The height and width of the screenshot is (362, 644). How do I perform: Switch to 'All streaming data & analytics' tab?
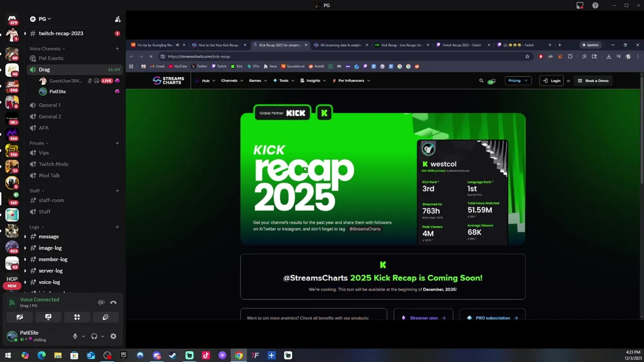(341, 45)
